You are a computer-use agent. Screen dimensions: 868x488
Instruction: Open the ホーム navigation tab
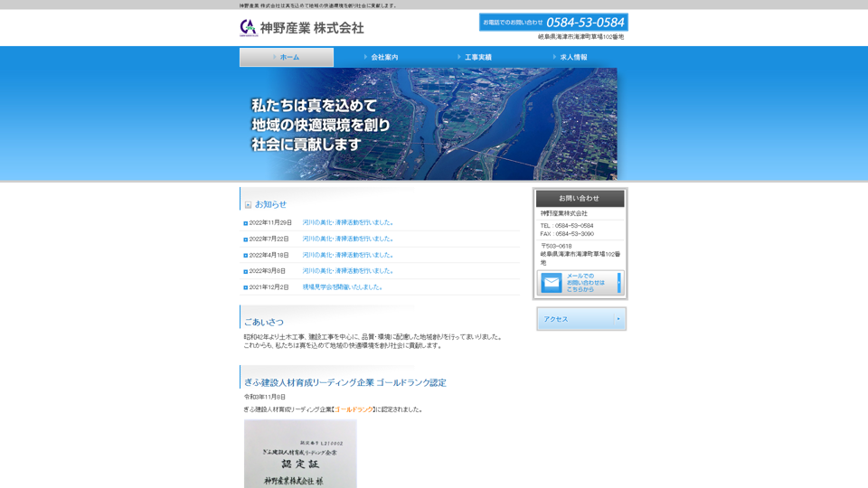click(x=287, y=57)
